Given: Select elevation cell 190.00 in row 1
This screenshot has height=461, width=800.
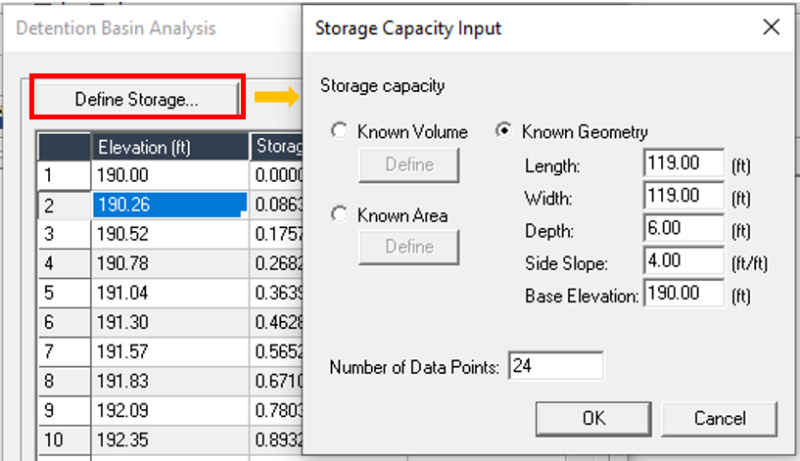Looking at the screenshot, I should [x=169, y=175].
